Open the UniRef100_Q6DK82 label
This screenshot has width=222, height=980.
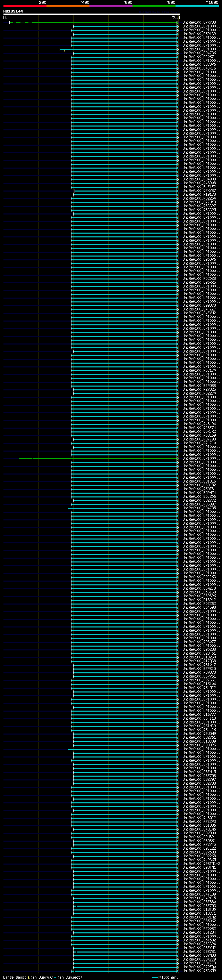point(199,485)
